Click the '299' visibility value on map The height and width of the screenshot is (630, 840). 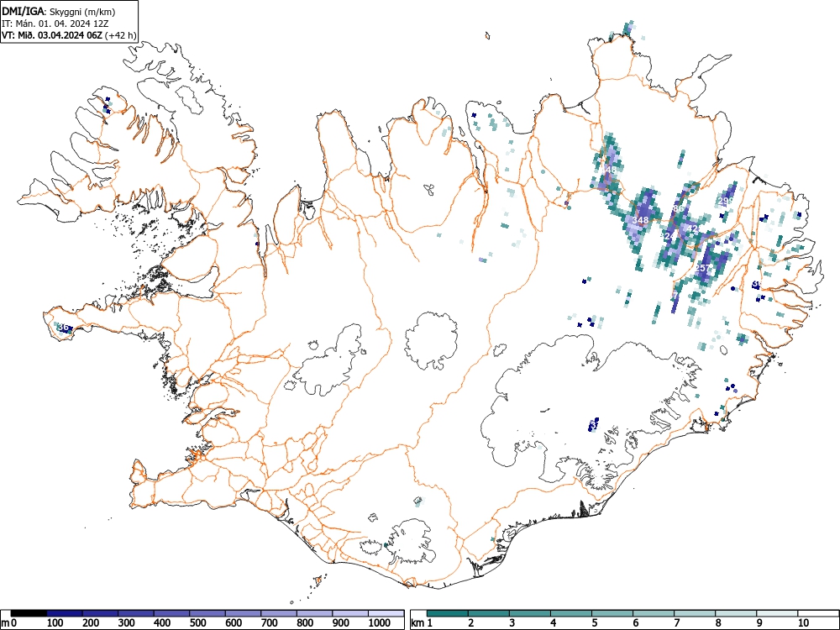[x=725, y=201]
